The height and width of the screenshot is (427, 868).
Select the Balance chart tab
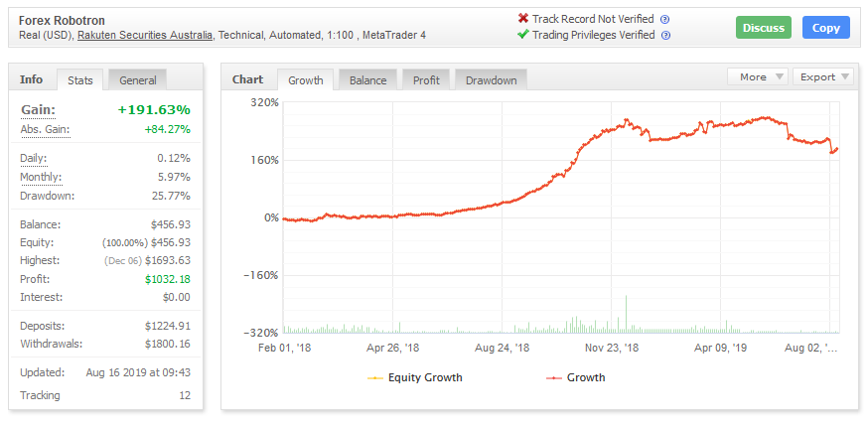(368, 80)
